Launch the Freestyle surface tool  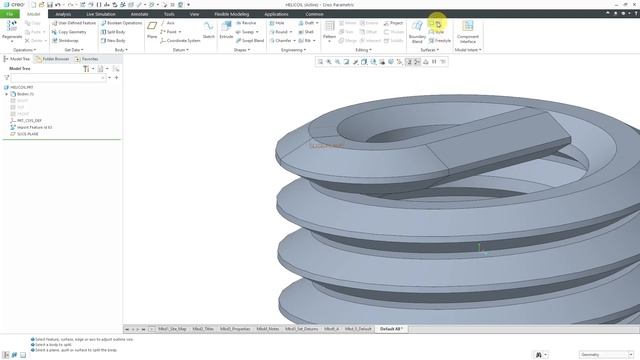pos(440,40)
